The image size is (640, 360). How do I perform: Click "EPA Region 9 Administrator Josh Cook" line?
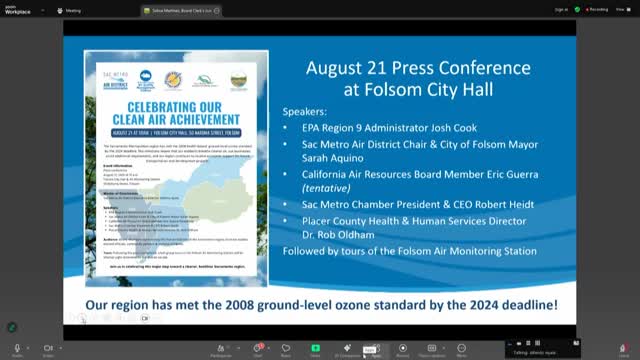[389, 128]
